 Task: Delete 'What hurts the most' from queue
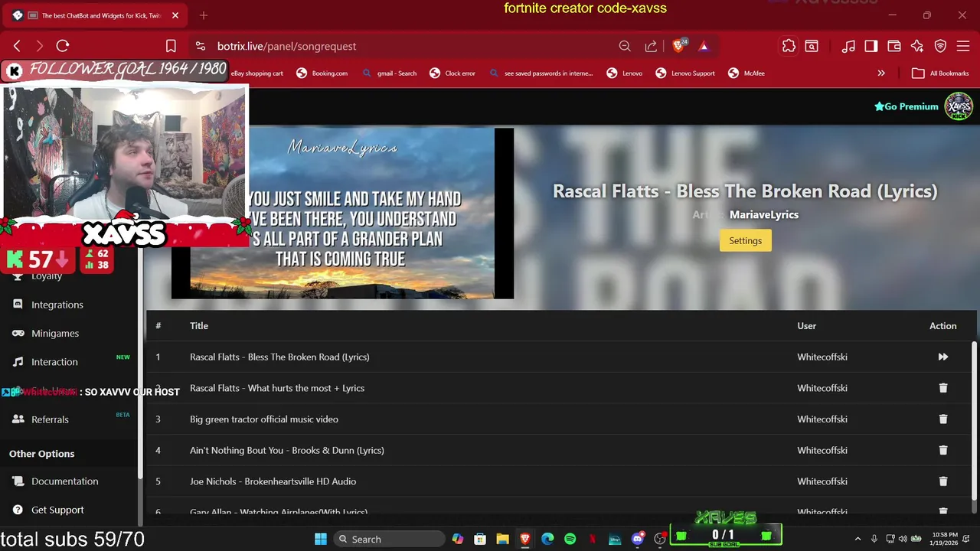pos(942,388)
